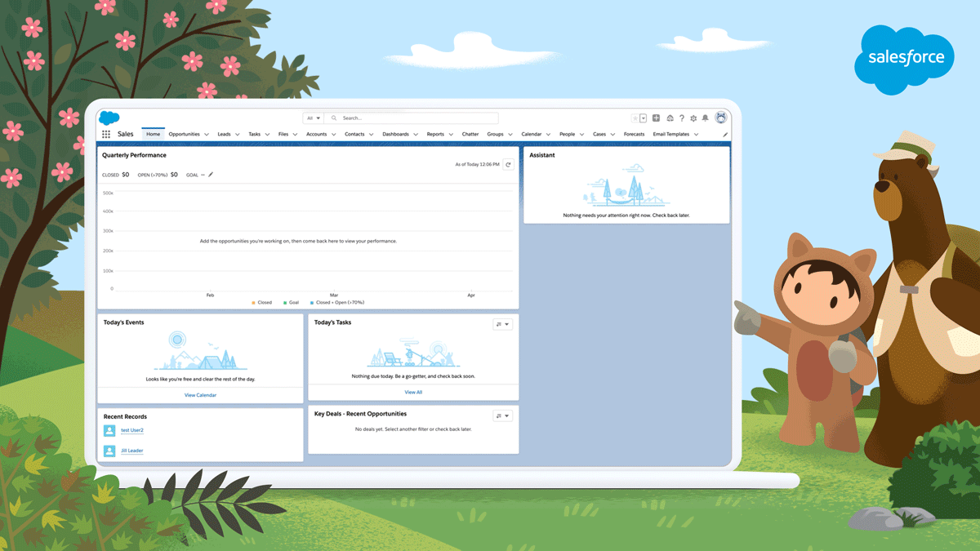This screenshot has width=980, height=551.
Task: Open the Reports tab
Action: [435, 134]
